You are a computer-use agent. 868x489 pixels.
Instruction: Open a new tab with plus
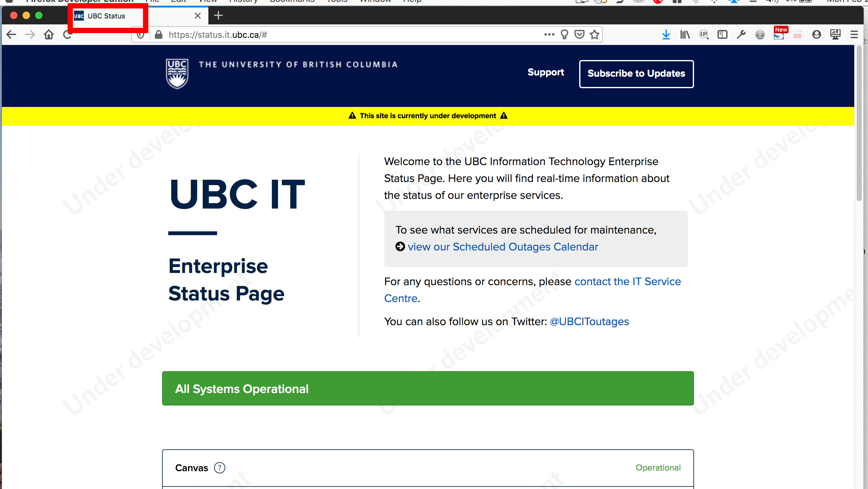click(218, 16)
